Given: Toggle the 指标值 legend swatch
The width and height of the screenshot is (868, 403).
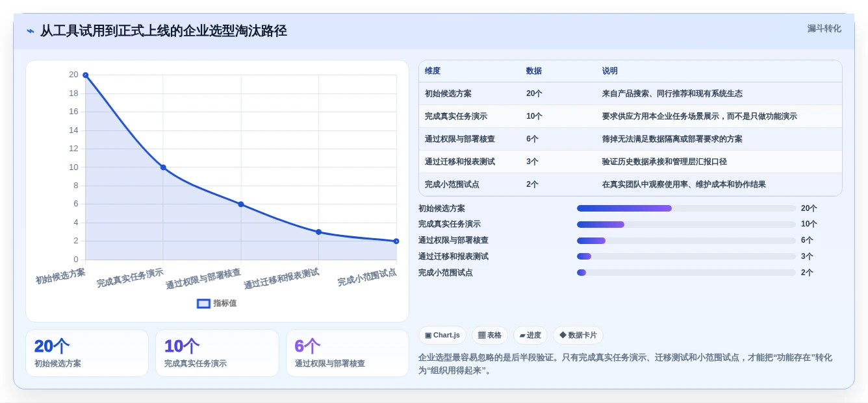Looking at the screenshot, I should (203, 303).
